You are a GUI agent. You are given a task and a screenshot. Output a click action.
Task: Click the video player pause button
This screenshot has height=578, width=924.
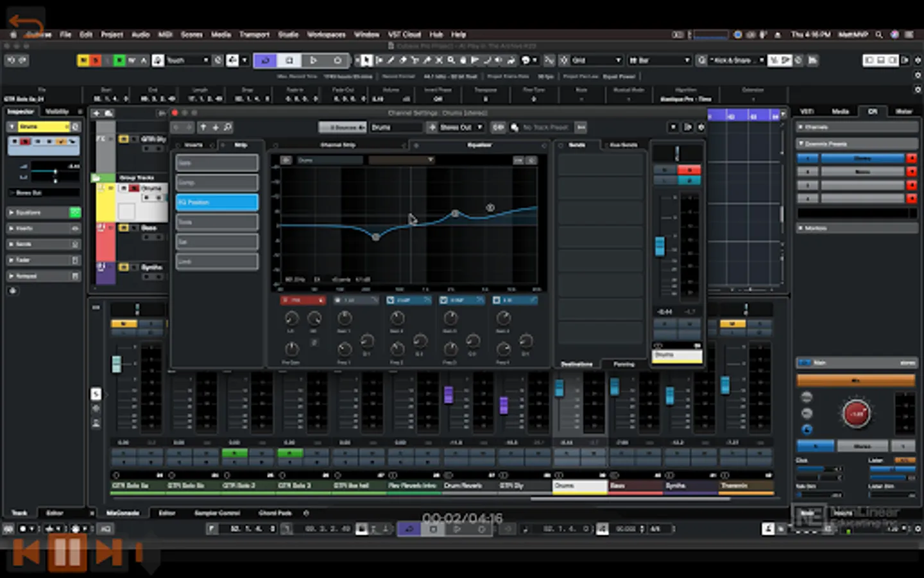click(x=67, y=552)
